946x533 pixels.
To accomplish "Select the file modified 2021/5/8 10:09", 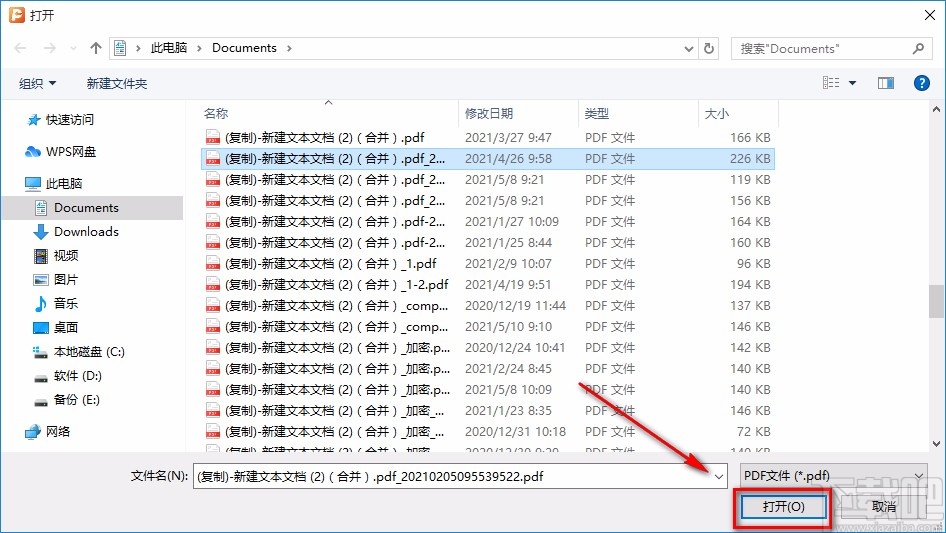I will click(488, 390).
